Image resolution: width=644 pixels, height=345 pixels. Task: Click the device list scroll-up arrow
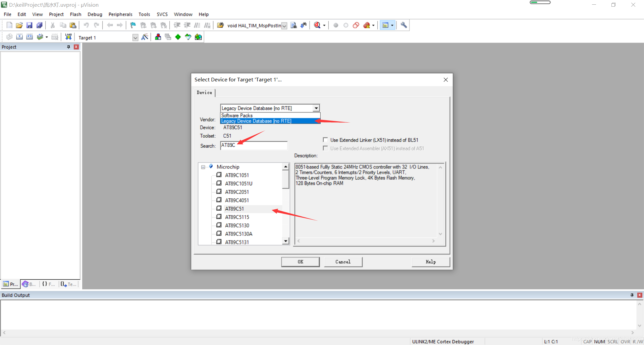pyautogui.click(x=286, y=166)
